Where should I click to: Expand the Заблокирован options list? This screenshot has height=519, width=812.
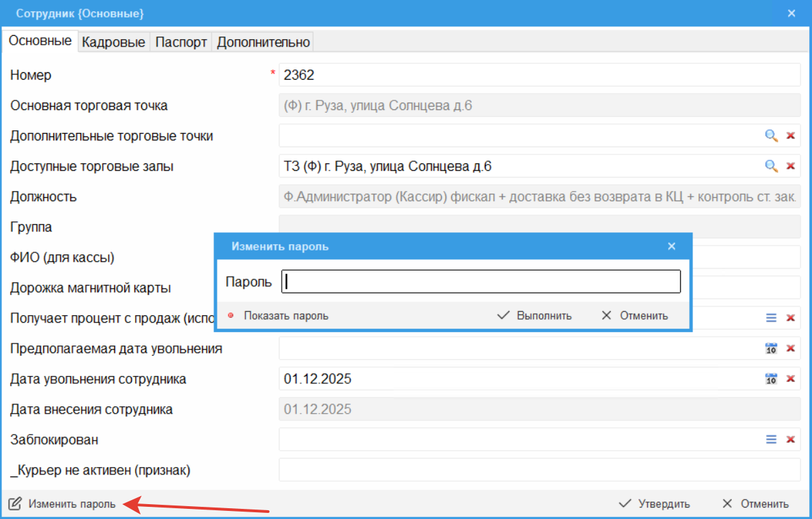tap(771, 439)
